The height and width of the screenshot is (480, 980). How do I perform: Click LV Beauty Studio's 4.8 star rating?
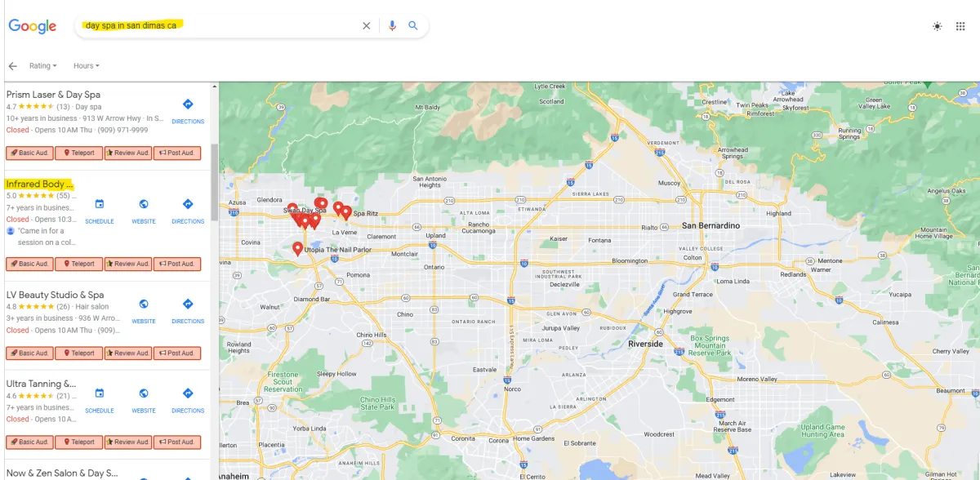point(36,307)
